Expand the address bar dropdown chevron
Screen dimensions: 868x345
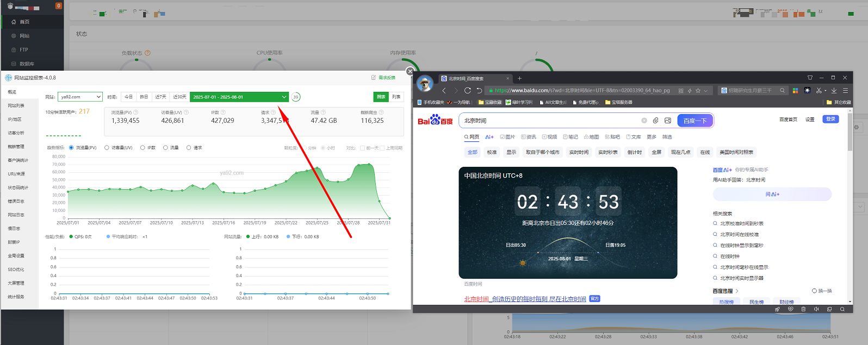click(706, 91)
